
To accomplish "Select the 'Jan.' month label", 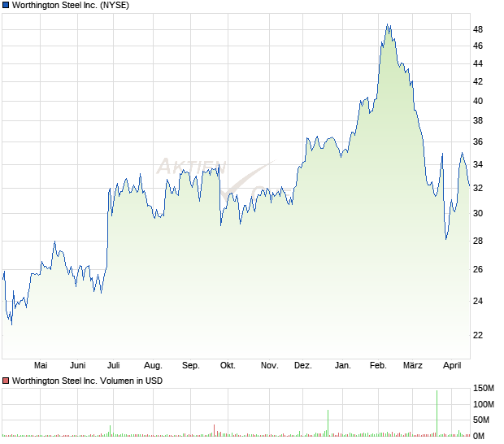I will [343, 366].
